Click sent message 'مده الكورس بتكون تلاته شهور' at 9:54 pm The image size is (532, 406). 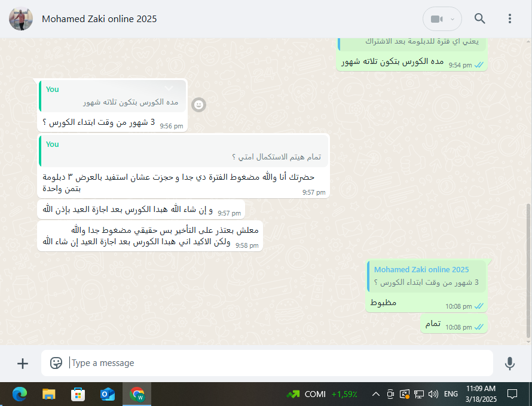point(392,61)
